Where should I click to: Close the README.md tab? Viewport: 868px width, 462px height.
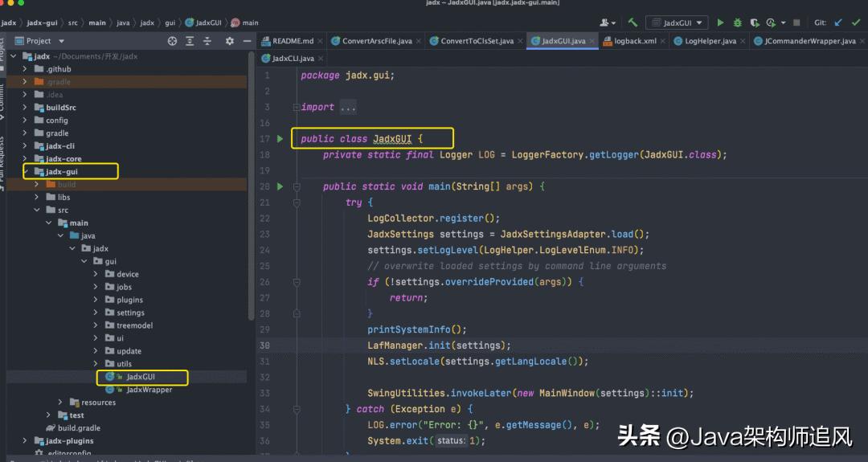click(320, 41)
